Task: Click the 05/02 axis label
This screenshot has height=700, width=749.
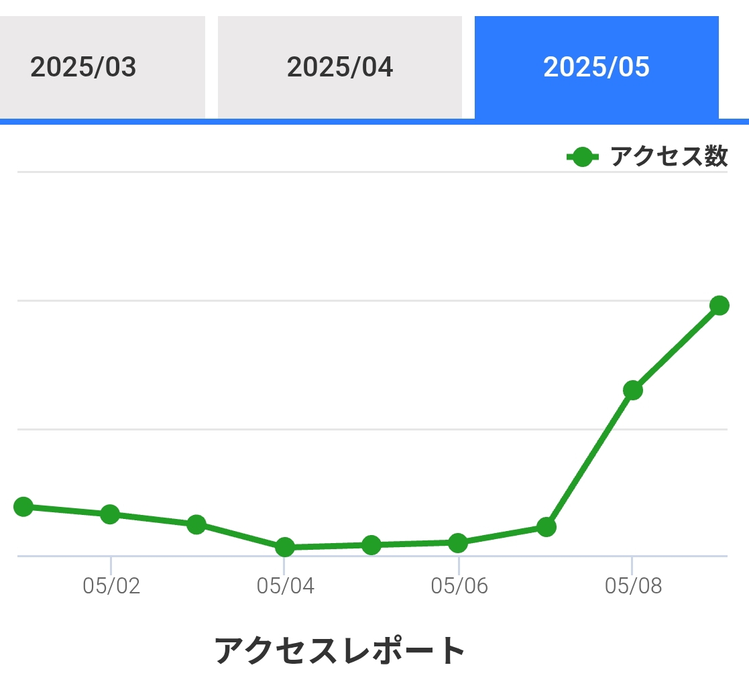Action: pyautogui.click(x=111, y=586)
